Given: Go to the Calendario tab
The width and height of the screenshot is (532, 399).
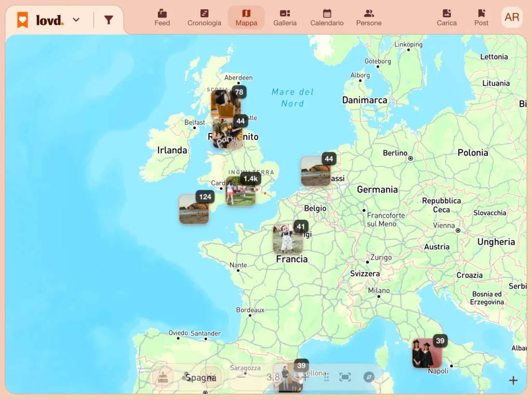Looking at the screenshot, I should click(327, 18).
